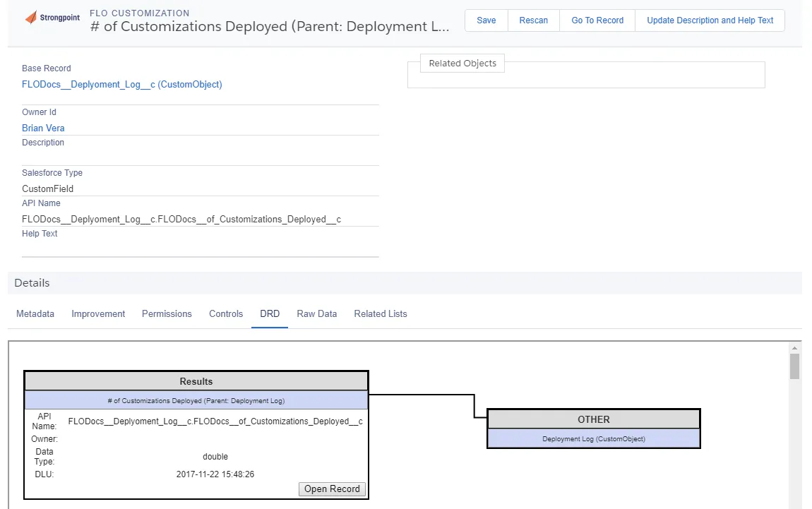Click the scrollbar up arrow in DRD panel

point(794,348)
